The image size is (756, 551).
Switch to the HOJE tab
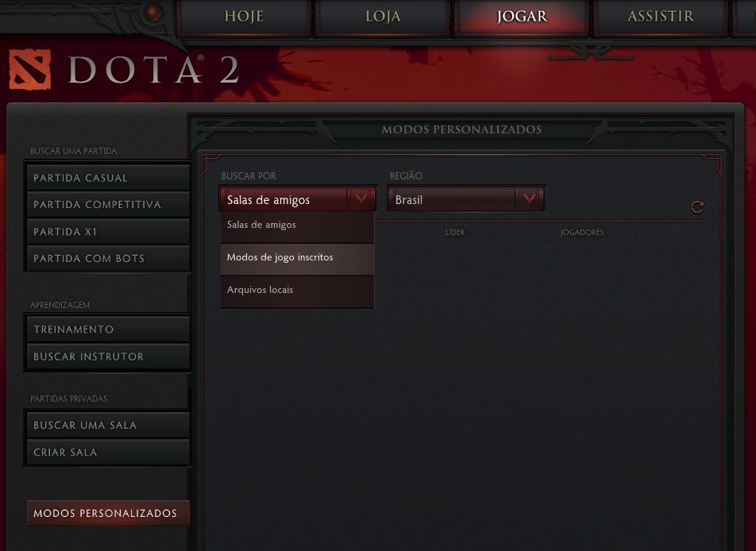coord(244,17)
